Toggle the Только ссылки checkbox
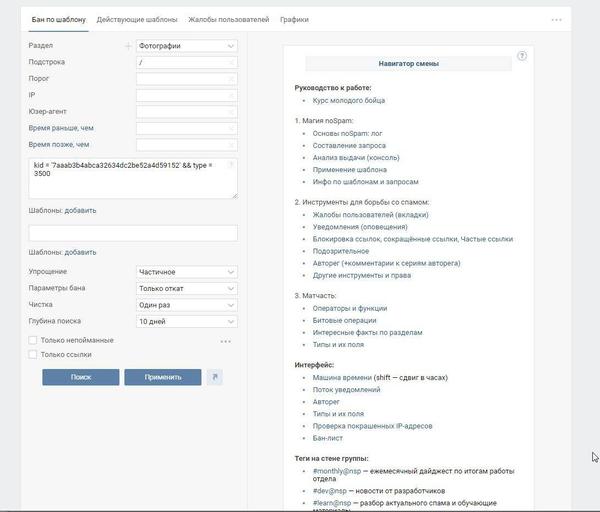 34,354
